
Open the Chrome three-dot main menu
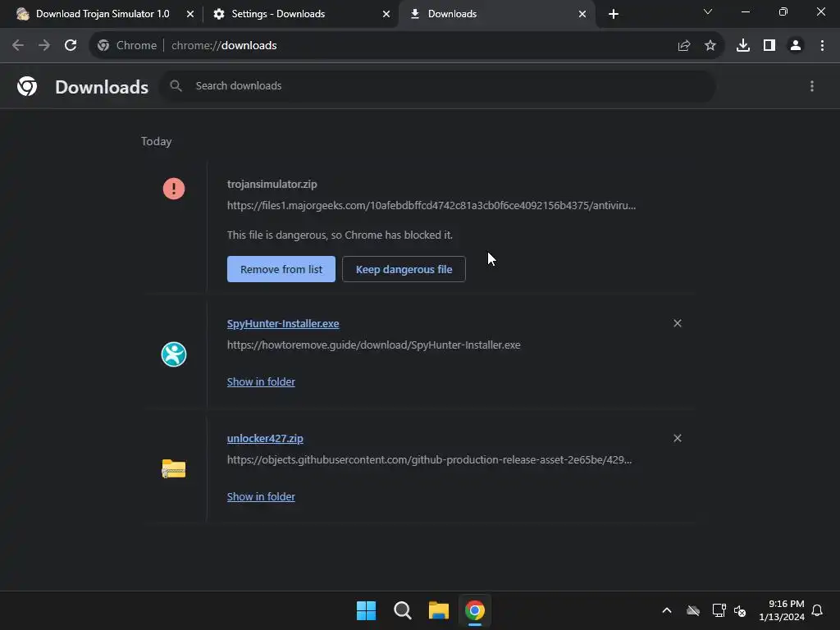pyautogui.click(x=822, y=46)
